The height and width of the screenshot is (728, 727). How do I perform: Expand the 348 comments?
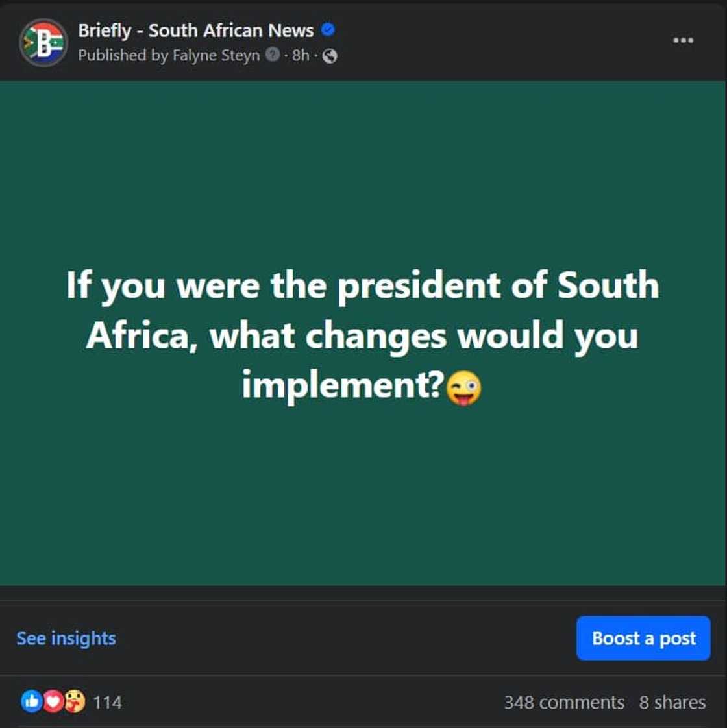pyautogui.click(x=564, y=702)
